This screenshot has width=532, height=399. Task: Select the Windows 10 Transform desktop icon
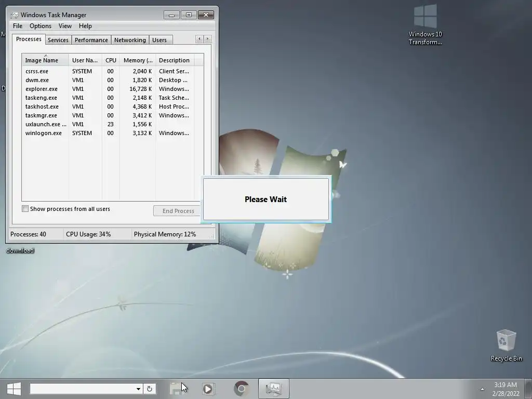pos(425,25)
